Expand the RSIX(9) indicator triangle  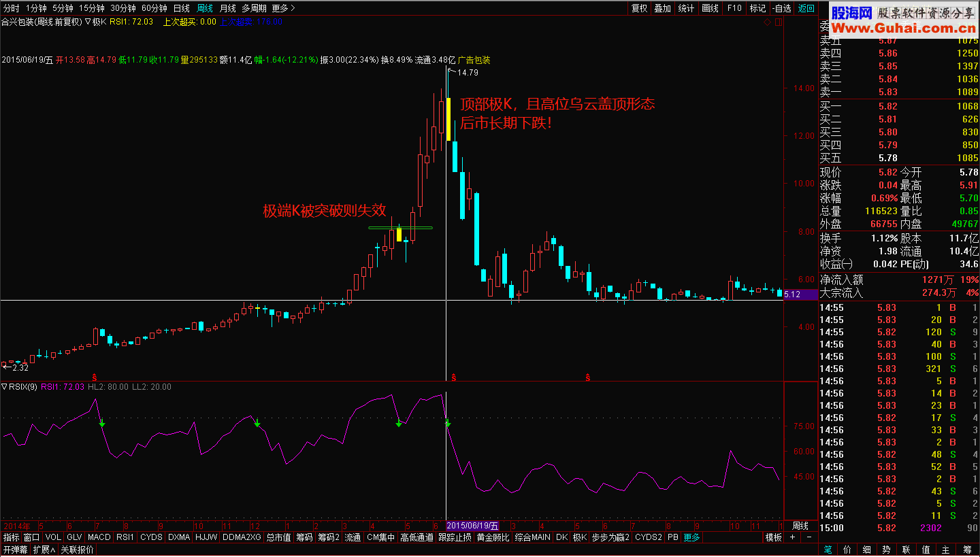tap(5, 386)
